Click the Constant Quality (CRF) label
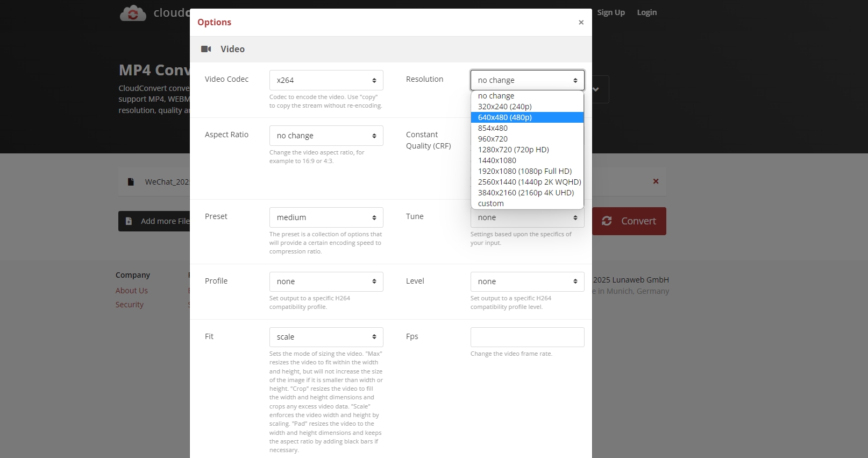Screen dimensions: 868x458 (429, 140)
